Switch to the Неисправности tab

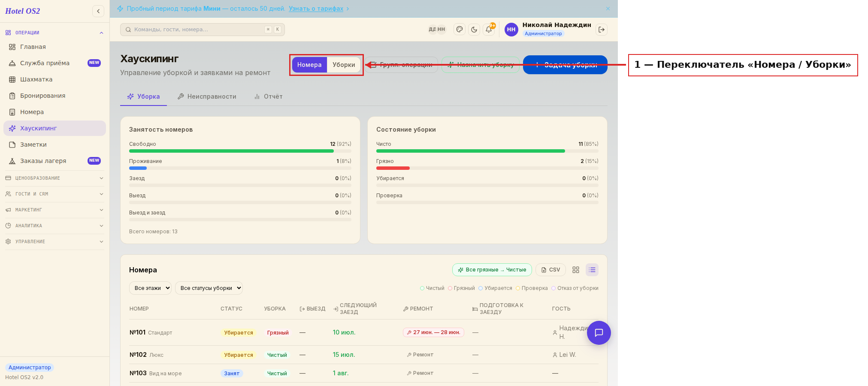(x=207, y=96)
